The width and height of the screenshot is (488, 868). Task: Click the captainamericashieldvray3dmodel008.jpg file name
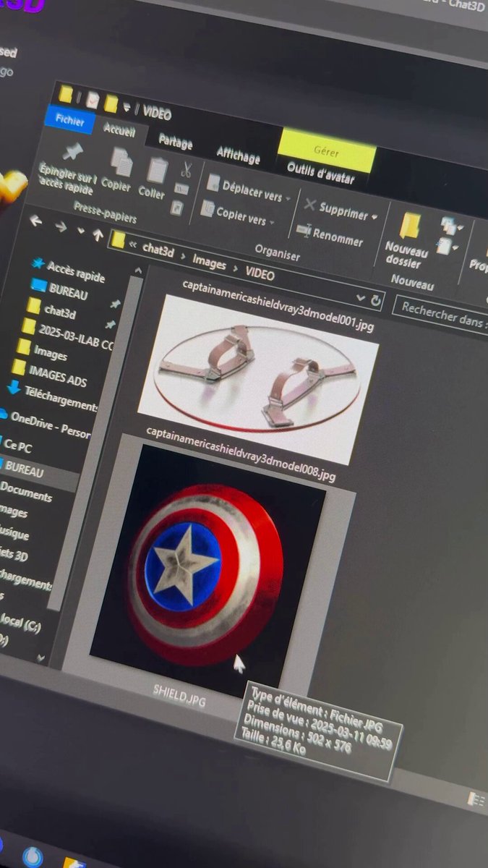click(241, 454)
